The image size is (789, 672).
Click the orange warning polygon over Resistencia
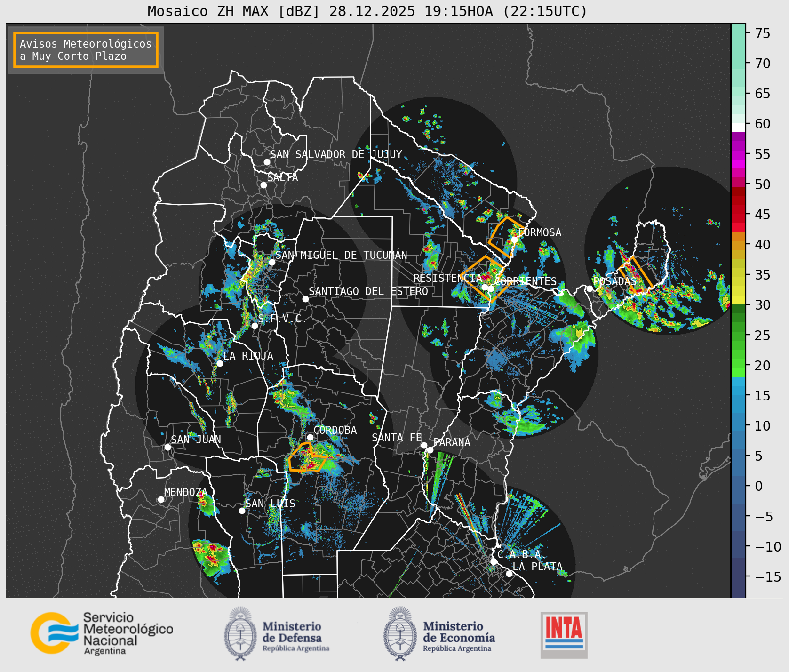pyautogui.click(x=483, y=279)
